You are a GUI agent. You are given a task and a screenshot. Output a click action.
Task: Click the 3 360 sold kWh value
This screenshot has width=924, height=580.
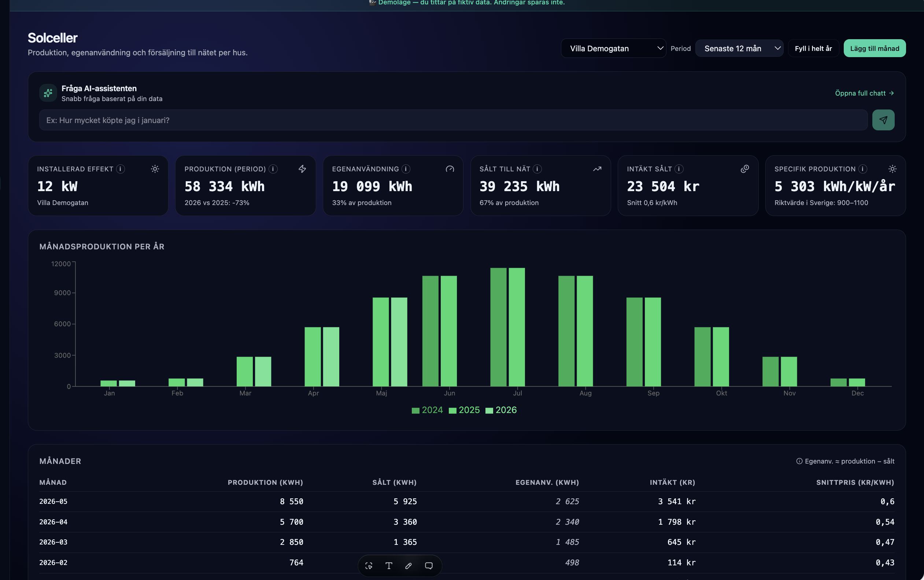click(405, 522)
